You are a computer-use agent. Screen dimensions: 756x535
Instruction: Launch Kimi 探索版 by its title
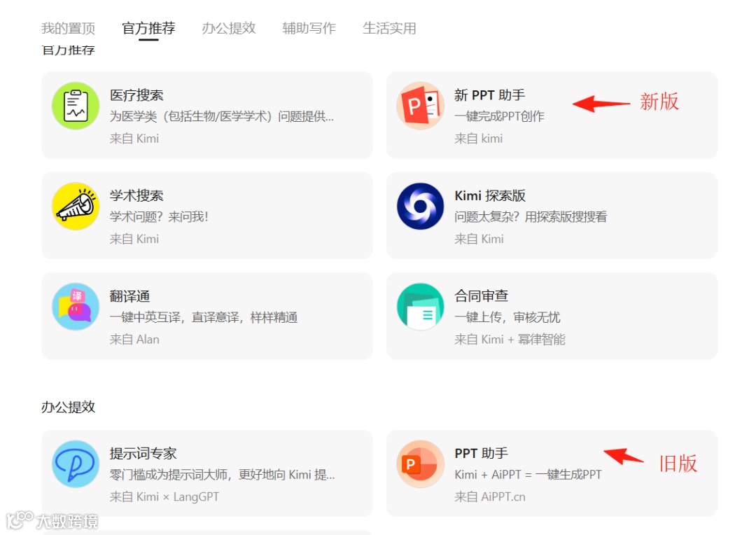490,195
